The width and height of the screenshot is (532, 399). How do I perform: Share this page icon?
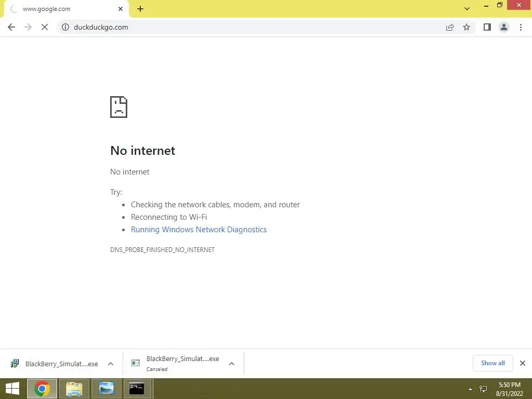[x=450, y=27]
